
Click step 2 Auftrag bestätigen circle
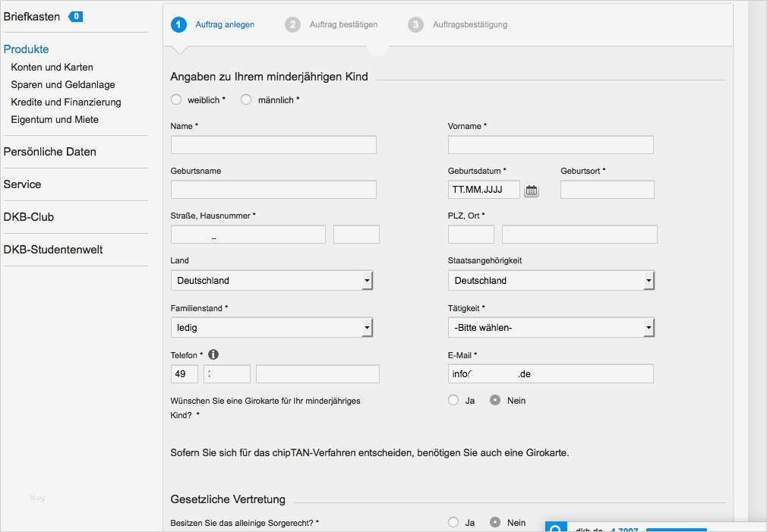click(x=292, y=25)
